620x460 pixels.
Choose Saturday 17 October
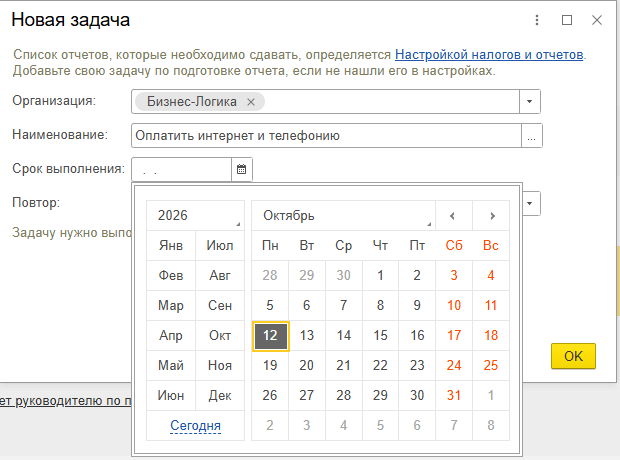454,335
